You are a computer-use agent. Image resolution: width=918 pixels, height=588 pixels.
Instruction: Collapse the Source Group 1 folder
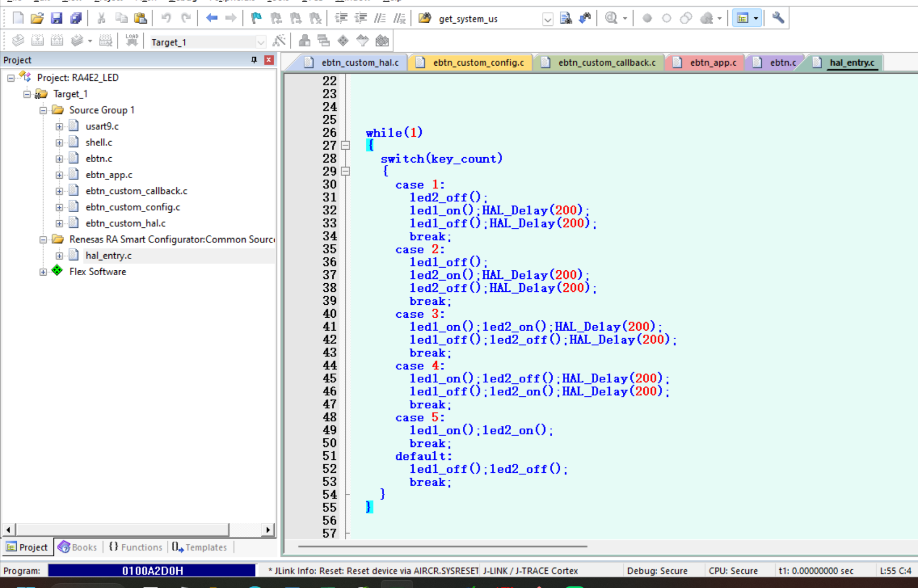[x=43, y=110]
